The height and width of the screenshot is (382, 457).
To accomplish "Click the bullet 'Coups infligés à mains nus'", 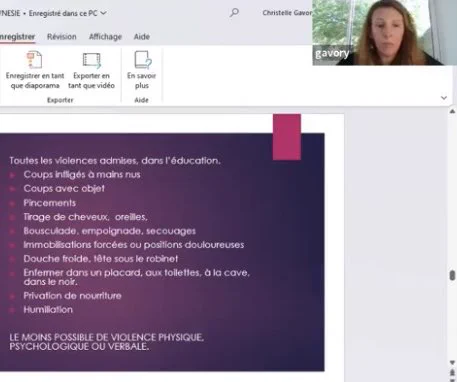I will 82,175.
